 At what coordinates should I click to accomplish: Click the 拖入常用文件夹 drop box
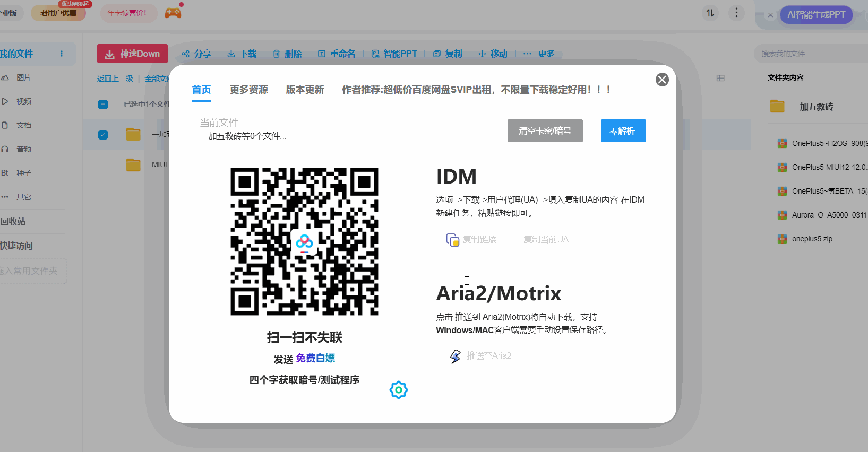[33, 271]
